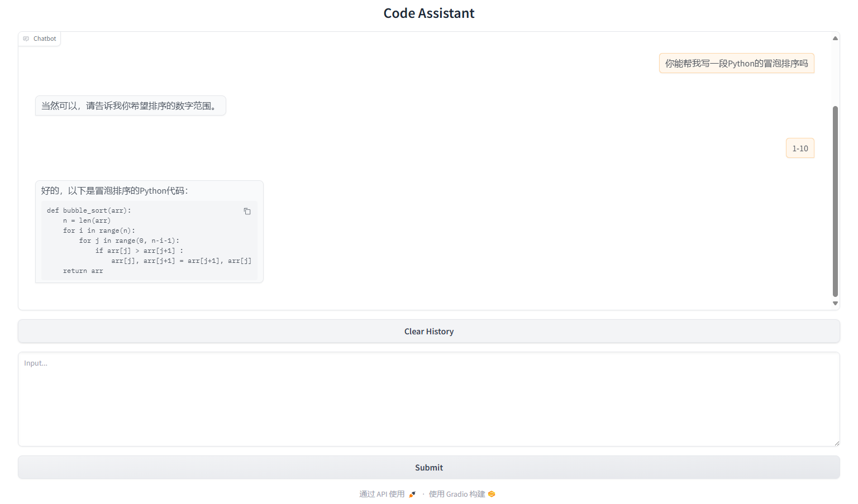Screen dimensions: 858x504
Task: Click the user message about Python冒泡排序
Action: (736, 64)
